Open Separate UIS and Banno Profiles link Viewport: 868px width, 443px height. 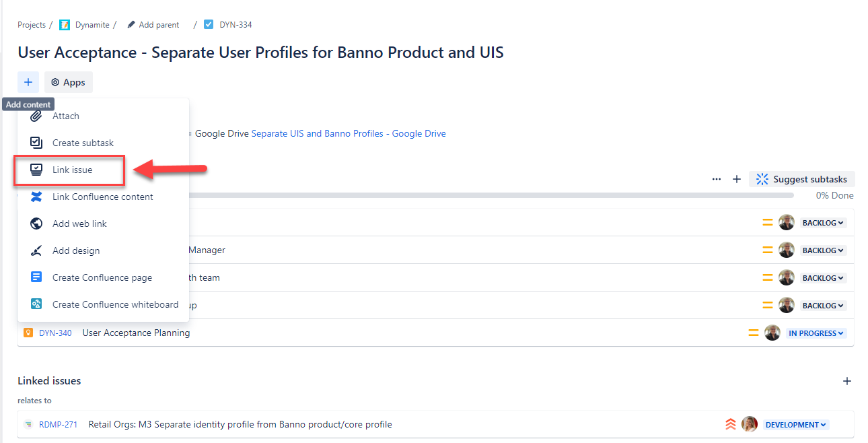pos(348,133)
